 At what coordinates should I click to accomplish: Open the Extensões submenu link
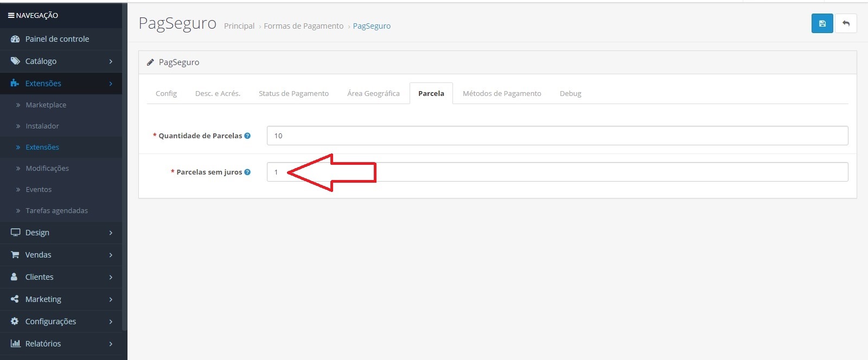tap(42, 147)
